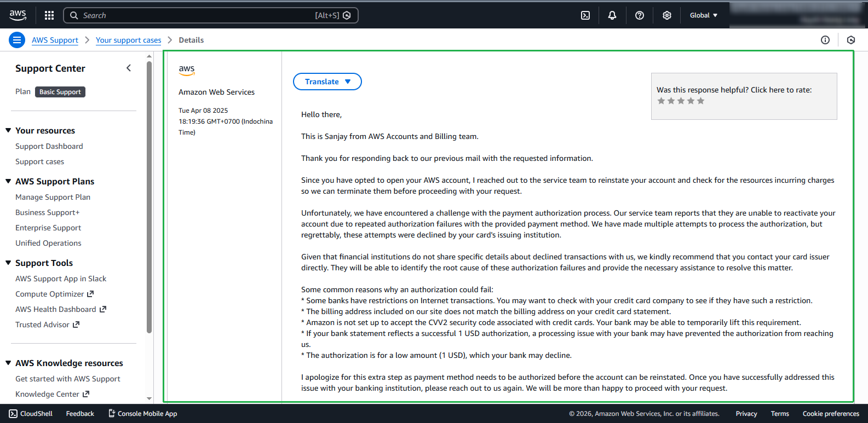Click the Basic Support plan badge
868x423 pixels.
(x=60, y=92)
